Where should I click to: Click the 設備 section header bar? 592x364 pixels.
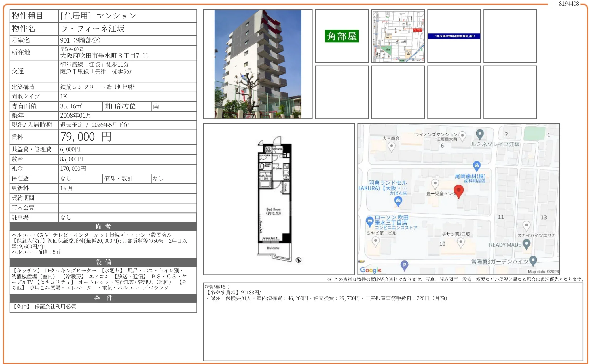click(x=103, y=262)
